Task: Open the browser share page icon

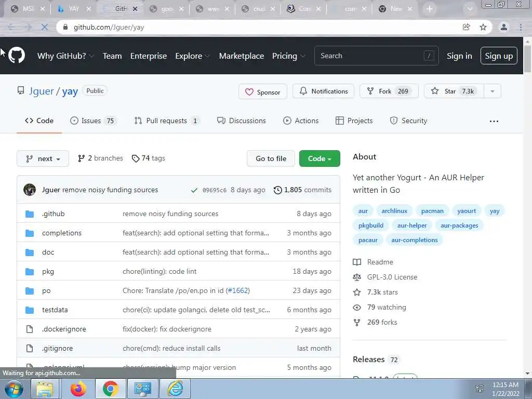Action: (467, 27)
